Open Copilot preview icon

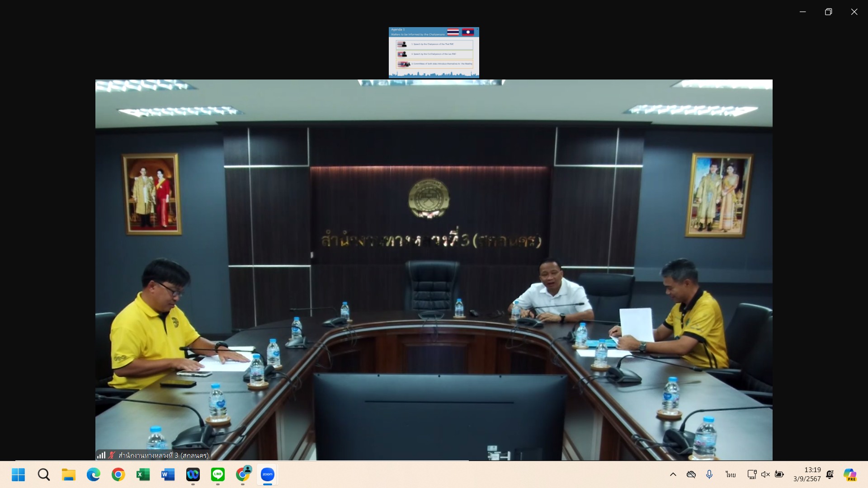(x=850, y=474)
